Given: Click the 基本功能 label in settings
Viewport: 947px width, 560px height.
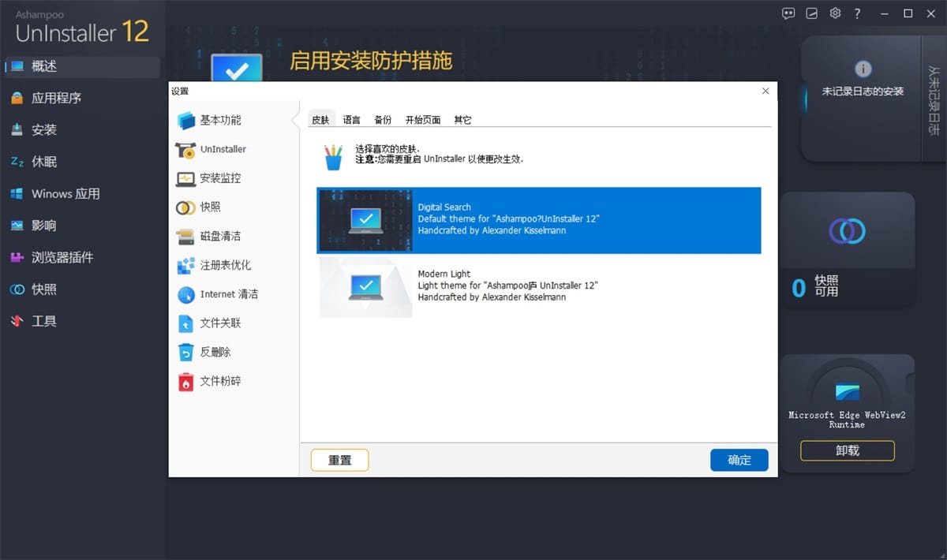Looking at the screenshot, I should click(220, 121).
